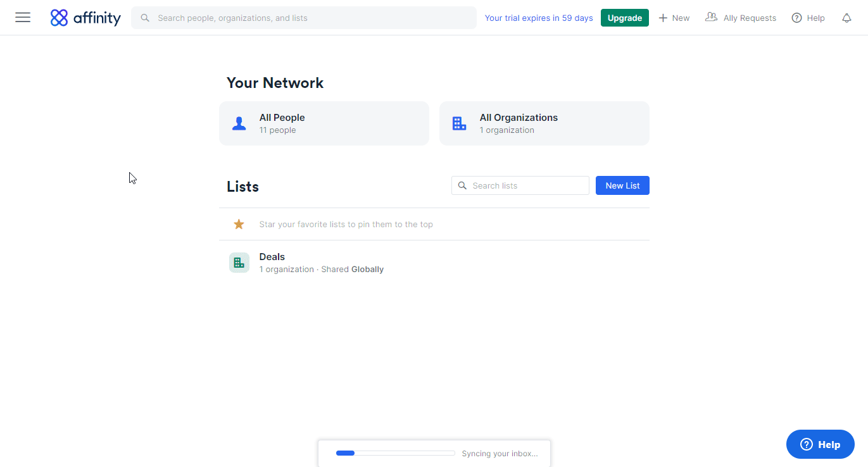Open the Deals list

click(x=272, y=256)
